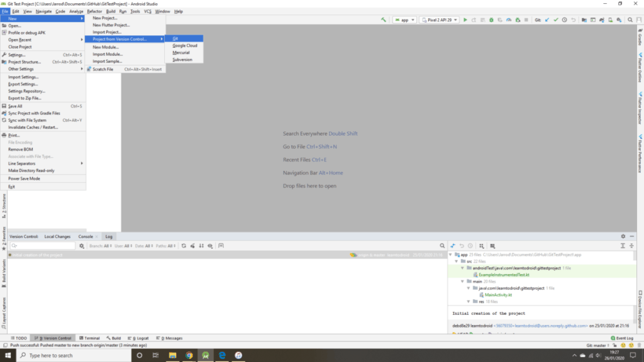Click the Make Project hammer icon
Image resolution: width=644 pixels, height=362 pixels.
(384, 19)
